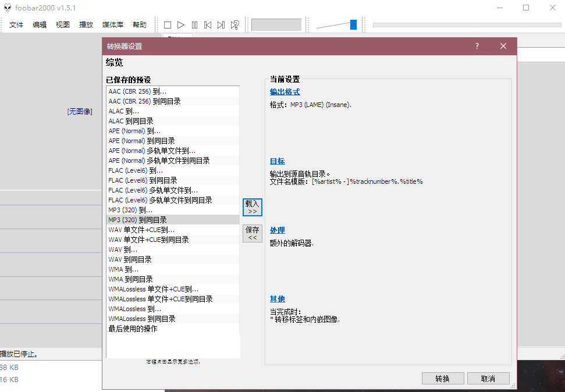Select preset WMA 到同目录
Image resolution: width=565 pixels, height=392 pixels.
click(173, 279)
